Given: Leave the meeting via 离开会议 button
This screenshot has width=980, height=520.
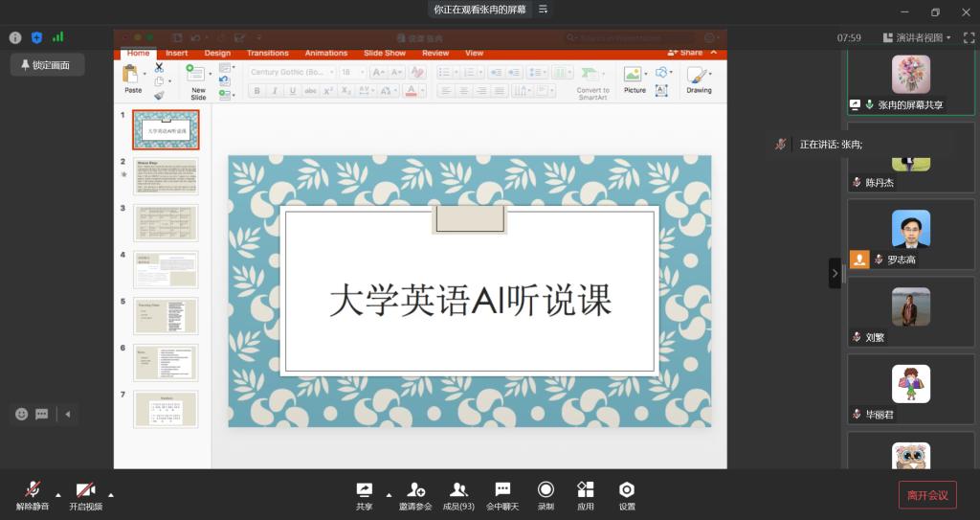Looking at the screenshot, I should click(926, 495).
